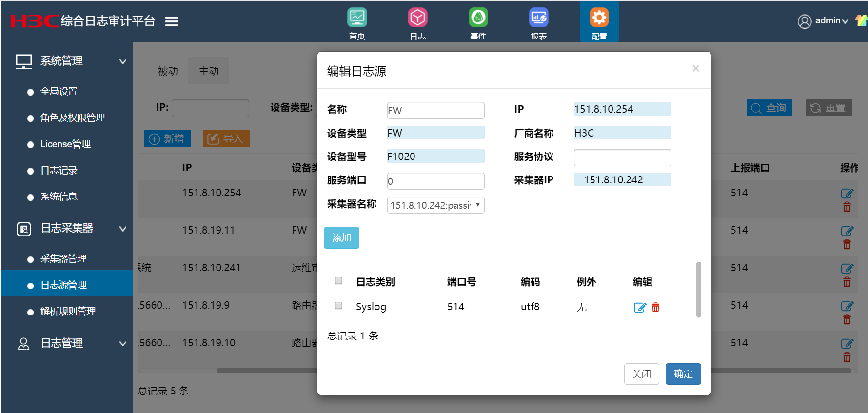Click the dialog's vertical scrollbar

pyautogui.click(x=698, y=290)
